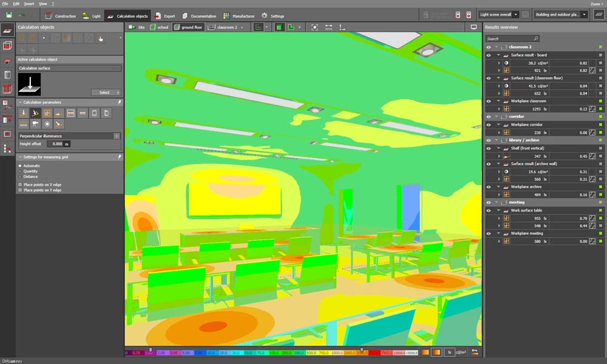This screenshot has height=364, width=607.
Task: Enable Place points on X edge
Action: pos(20,184)
